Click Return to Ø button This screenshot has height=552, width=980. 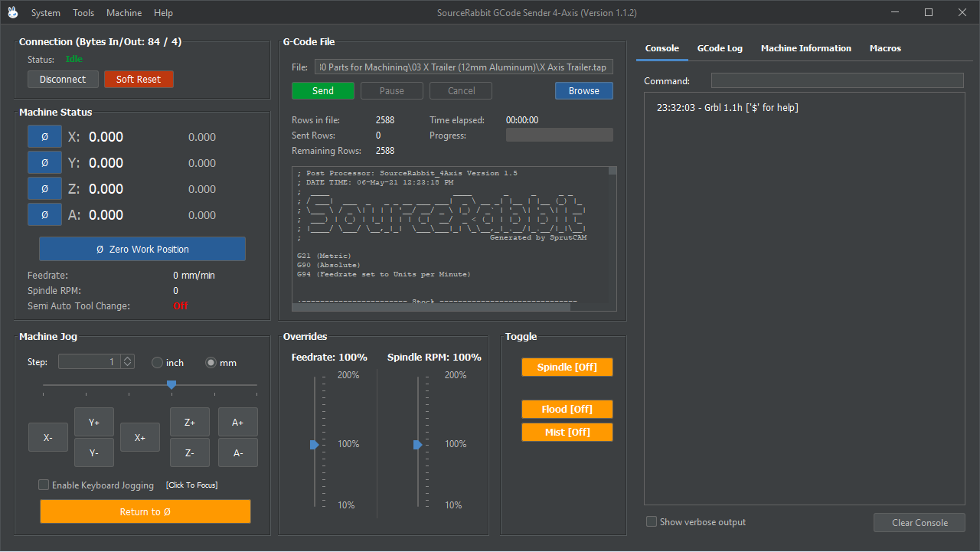[145, 511]
